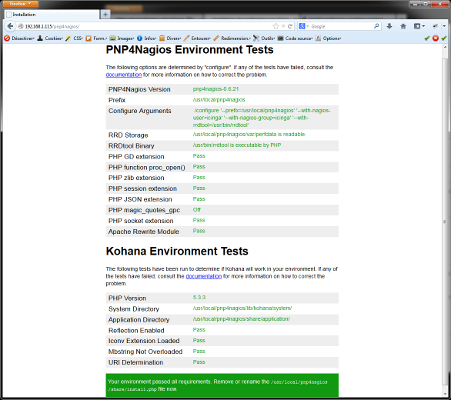Click the PHP GD extension row label
The height and width of the screenshot is (400, 451).
pos(136,156)
